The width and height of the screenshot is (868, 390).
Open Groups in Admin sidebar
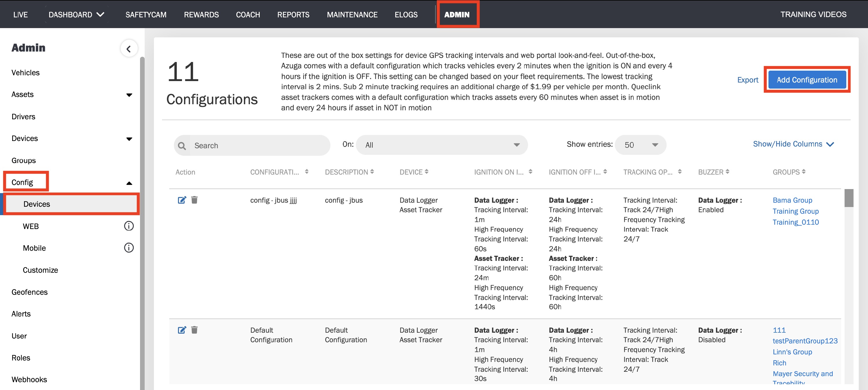click(x=24, y=160)
